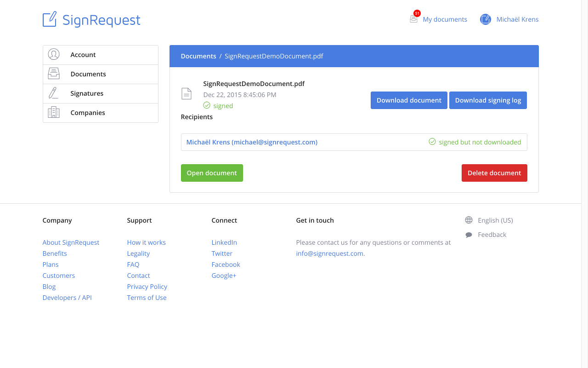Click the Documents tray icon in sidebar
Image resolution: width=588 pixels, height=368 pixels.
pyautogui.click(x=54, y=74)
